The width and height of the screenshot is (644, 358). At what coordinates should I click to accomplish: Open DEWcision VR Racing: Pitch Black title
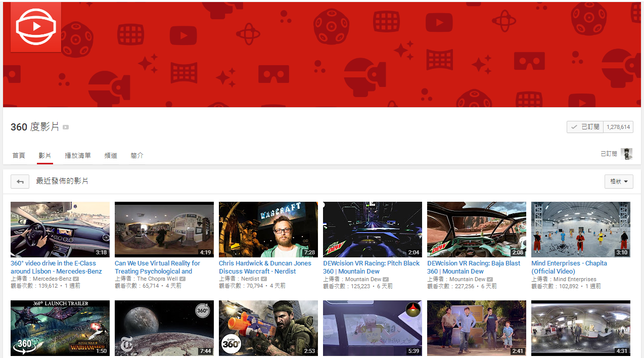pyautogui.click(x=371, y=267)
